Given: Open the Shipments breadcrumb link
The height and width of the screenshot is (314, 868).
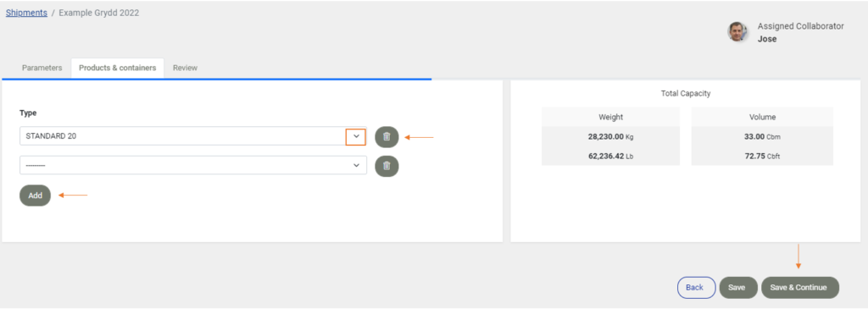Looking at the screenshot, I should click(26, 13).
